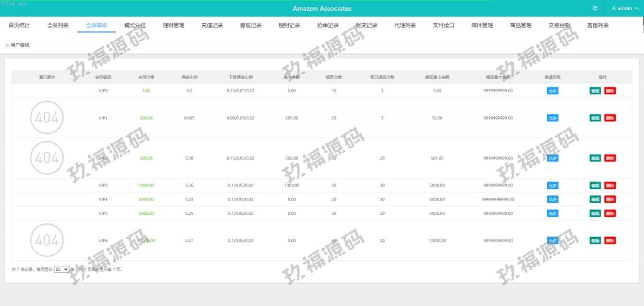Toggle the 允许 invite permission for VIP6
644x306 pixels.
pos(552,240)
